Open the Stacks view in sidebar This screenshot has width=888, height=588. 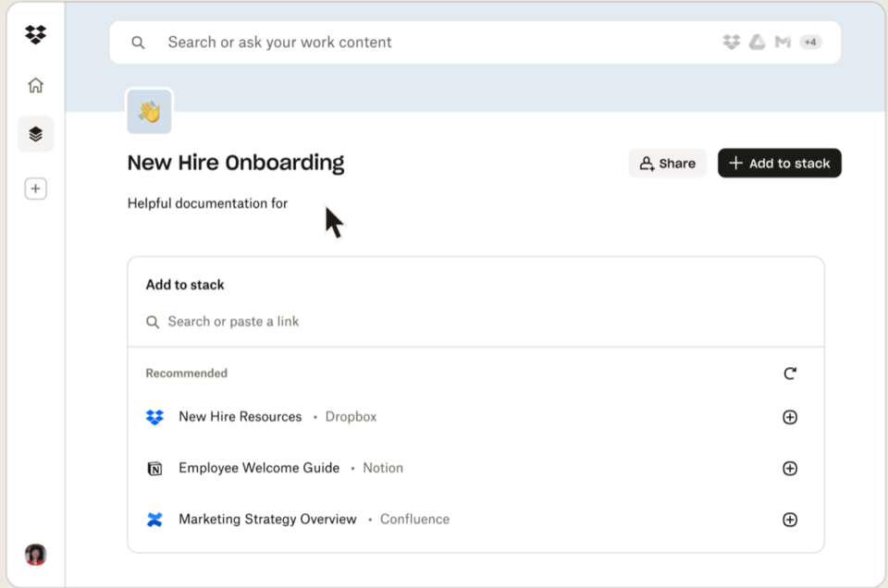tap(35, 135)
